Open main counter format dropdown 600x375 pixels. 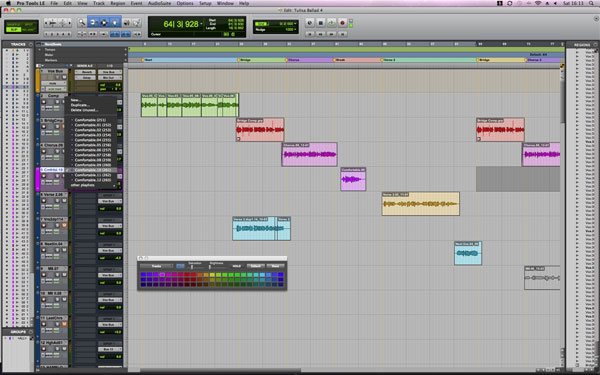(201, 24)
